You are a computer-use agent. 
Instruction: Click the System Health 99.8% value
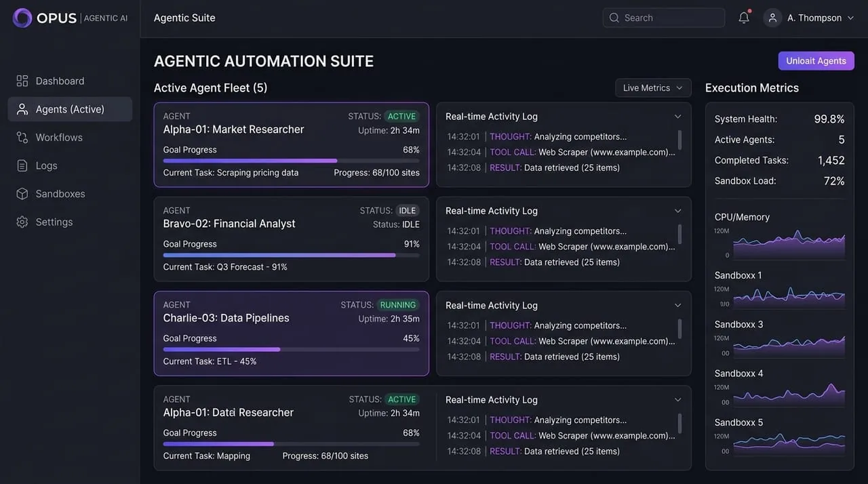pos(829,119)
